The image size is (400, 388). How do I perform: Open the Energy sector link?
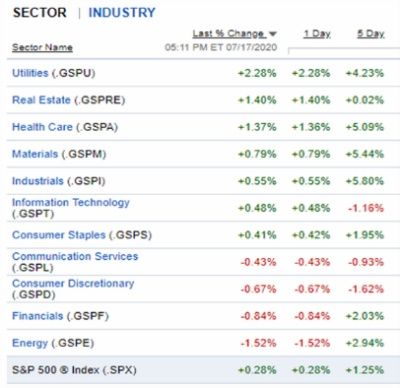coord(30,343)
